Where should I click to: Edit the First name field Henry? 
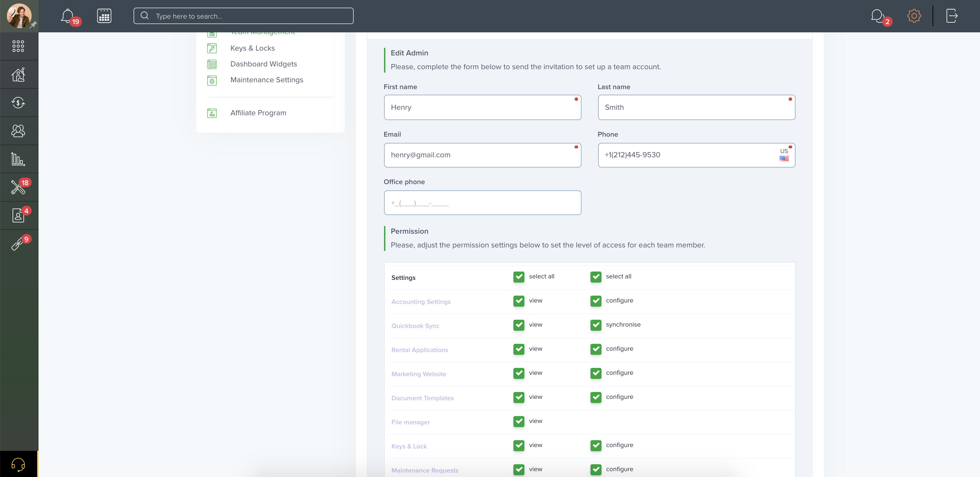point(482,107)
